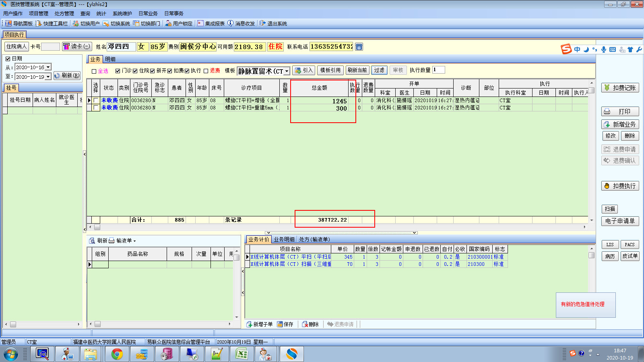This screenshot has height=362, width=644.
Task: Open the file explorer folder on taskbar
Action: [91, 354]
